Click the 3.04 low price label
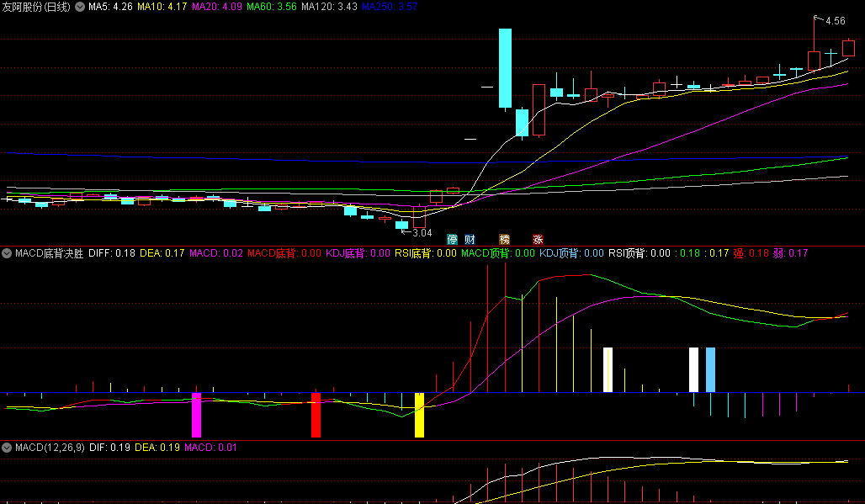The height and width of the screenshot is (504, 865). [422, 233]
